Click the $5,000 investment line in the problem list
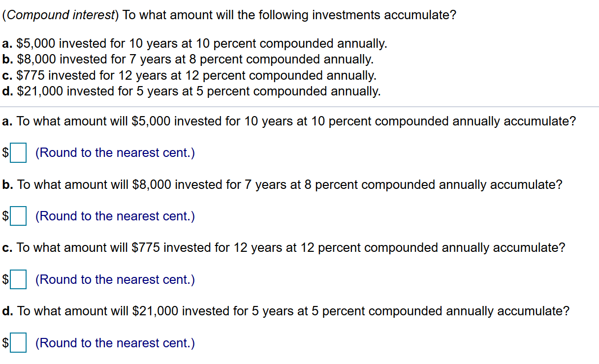 point(194,43)
